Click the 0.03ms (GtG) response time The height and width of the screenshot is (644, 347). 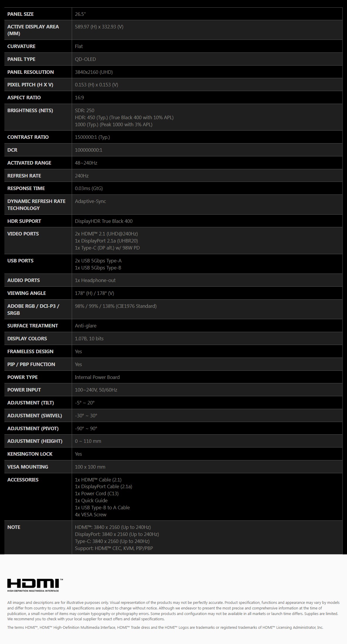point(89,188)
